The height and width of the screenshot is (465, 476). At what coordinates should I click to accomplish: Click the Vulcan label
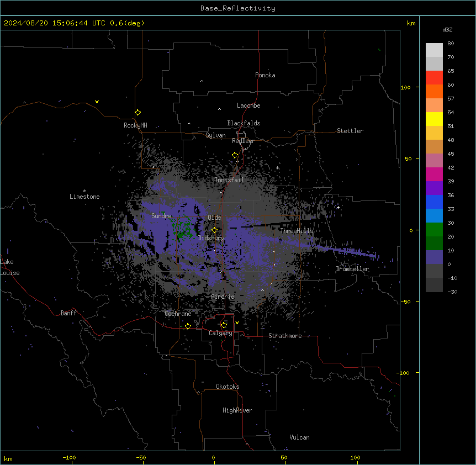[299, 437]
